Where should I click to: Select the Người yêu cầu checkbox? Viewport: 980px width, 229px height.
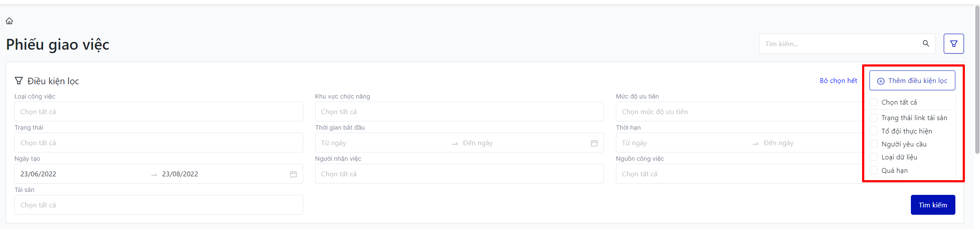coord(874,144)
